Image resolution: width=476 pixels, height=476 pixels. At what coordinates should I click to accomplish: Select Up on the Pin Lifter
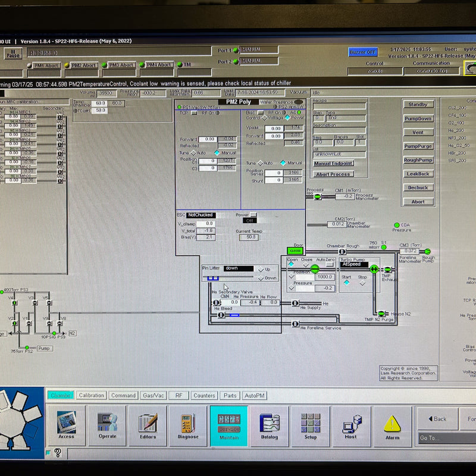pyautogui.click(x=261, y=270)
